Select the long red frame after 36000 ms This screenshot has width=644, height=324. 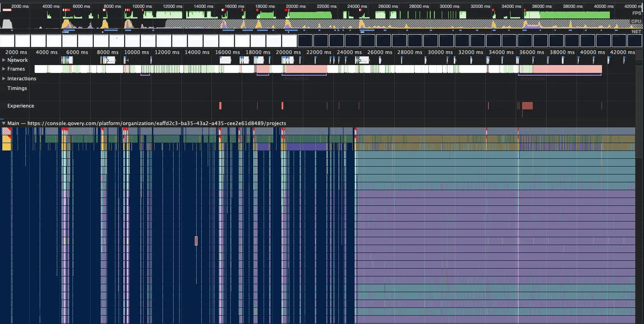click(567, 69)
